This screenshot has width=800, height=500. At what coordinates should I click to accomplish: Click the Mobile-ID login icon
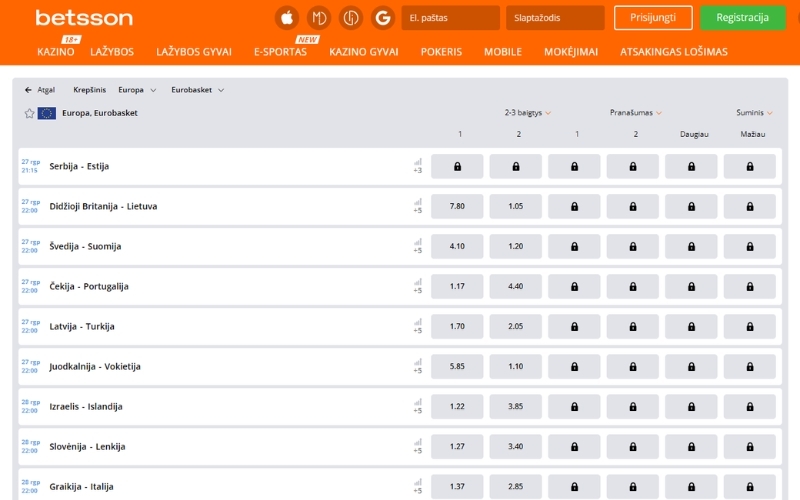point(319,18)
